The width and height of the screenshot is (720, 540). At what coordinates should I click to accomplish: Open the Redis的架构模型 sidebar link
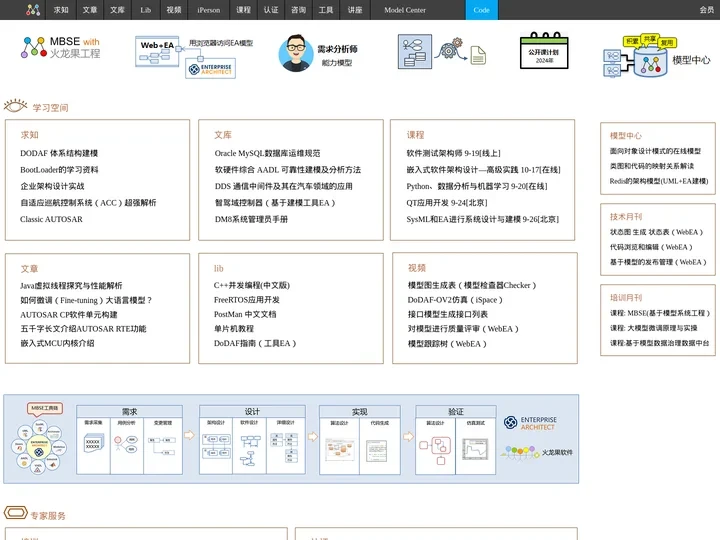[x=659, y=181]
